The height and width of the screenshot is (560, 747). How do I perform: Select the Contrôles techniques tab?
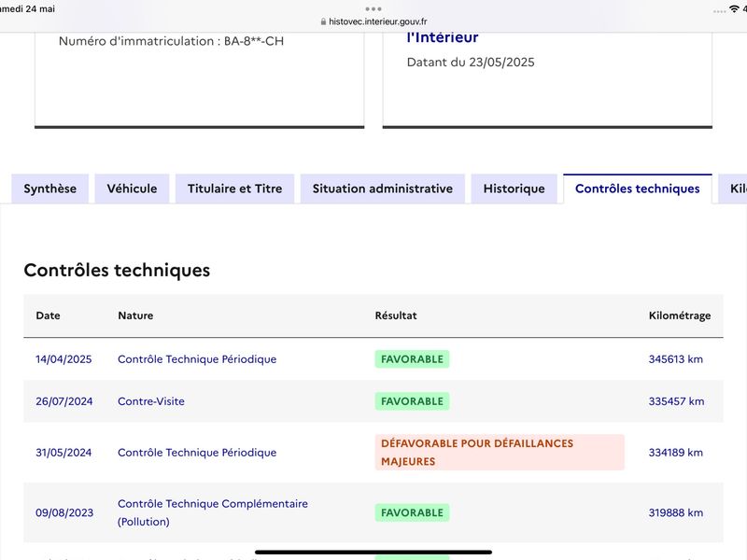coord(638,189)
